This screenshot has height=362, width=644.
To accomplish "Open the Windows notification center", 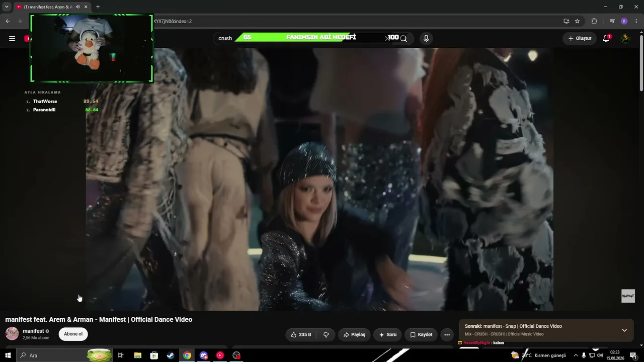I will click(633, 355).
